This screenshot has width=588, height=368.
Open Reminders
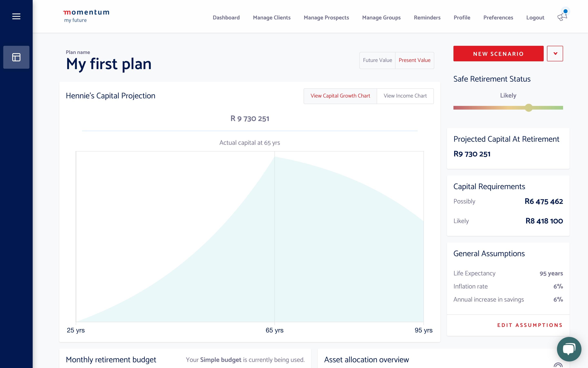coord(427,18)
